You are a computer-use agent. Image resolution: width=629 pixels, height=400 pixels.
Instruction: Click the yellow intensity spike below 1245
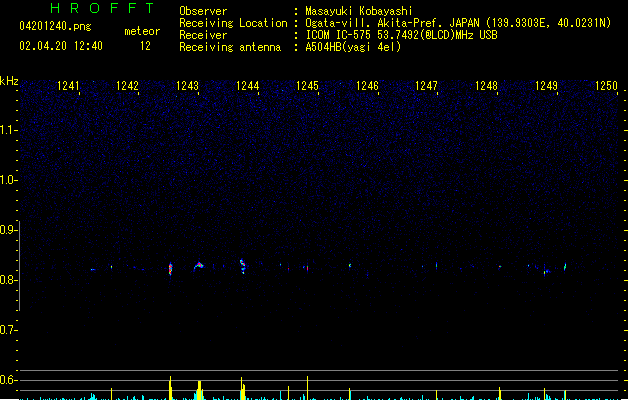307,388
